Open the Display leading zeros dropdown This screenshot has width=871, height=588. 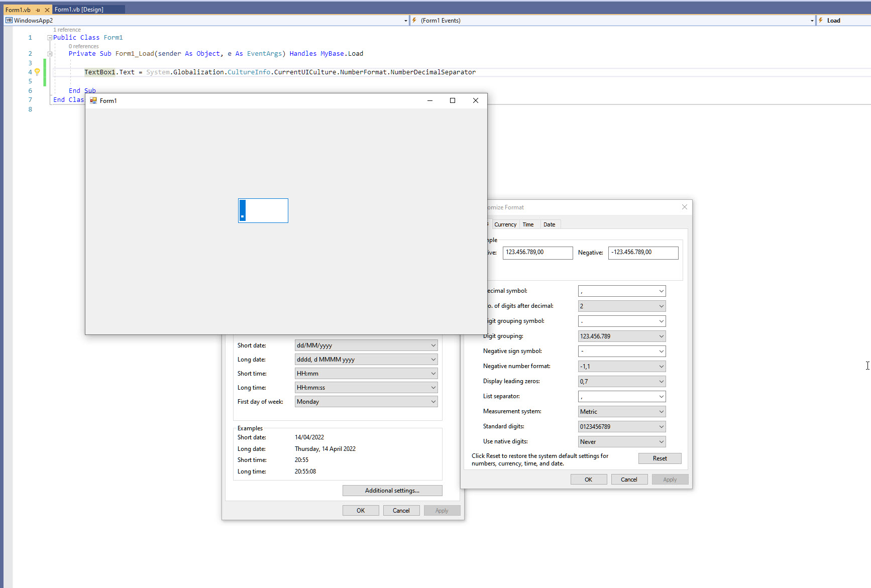622,382
